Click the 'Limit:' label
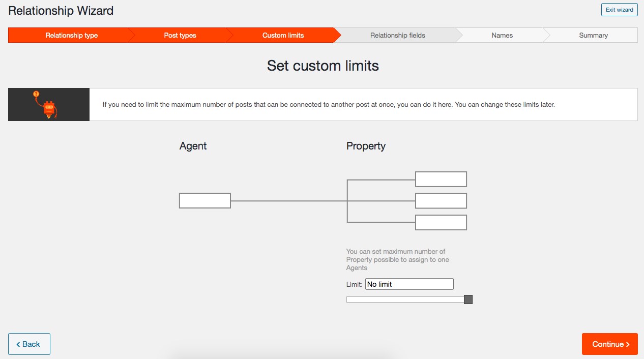 pos(355,284)
